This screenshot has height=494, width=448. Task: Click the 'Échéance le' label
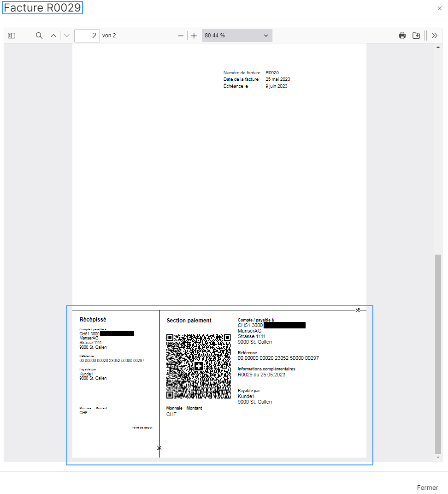236,86
